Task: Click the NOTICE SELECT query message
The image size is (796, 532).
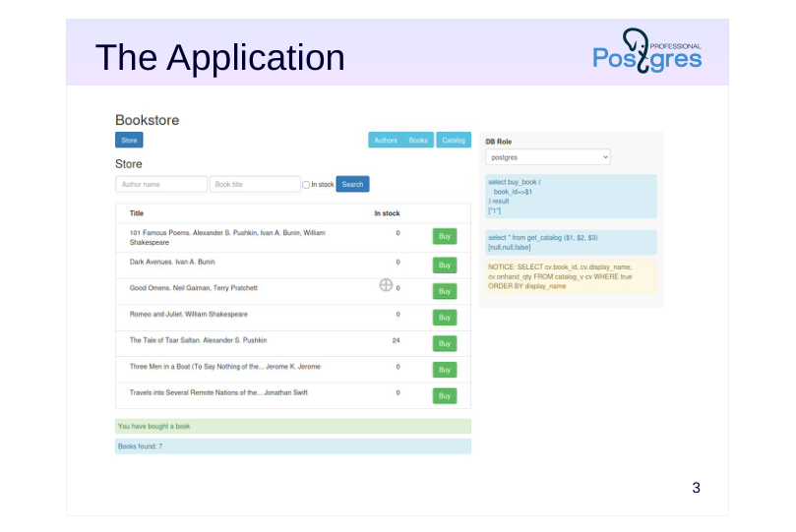Action: pyautogui.click(x=571, y=276)
